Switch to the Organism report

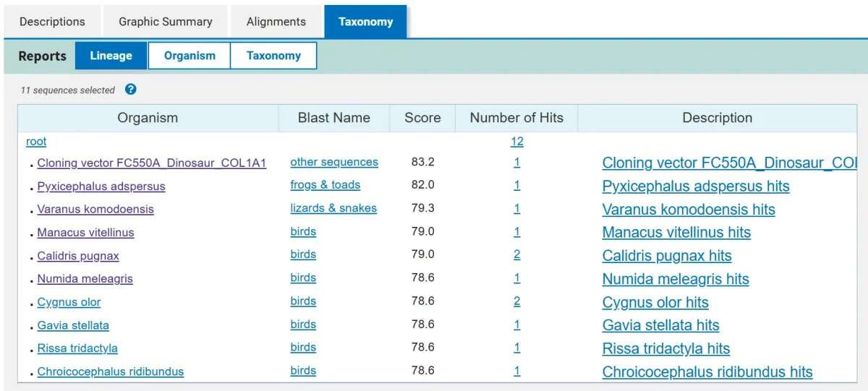(190, 56)
